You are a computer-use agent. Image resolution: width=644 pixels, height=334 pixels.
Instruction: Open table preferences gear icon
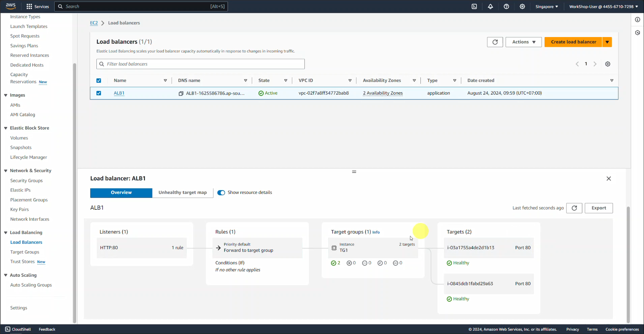608,64
